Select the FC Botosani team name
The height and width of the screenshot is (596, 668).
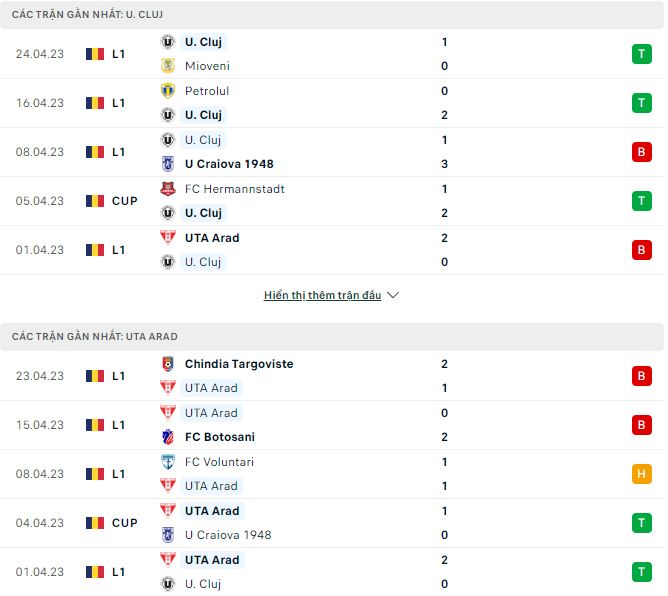click(219, 437)
